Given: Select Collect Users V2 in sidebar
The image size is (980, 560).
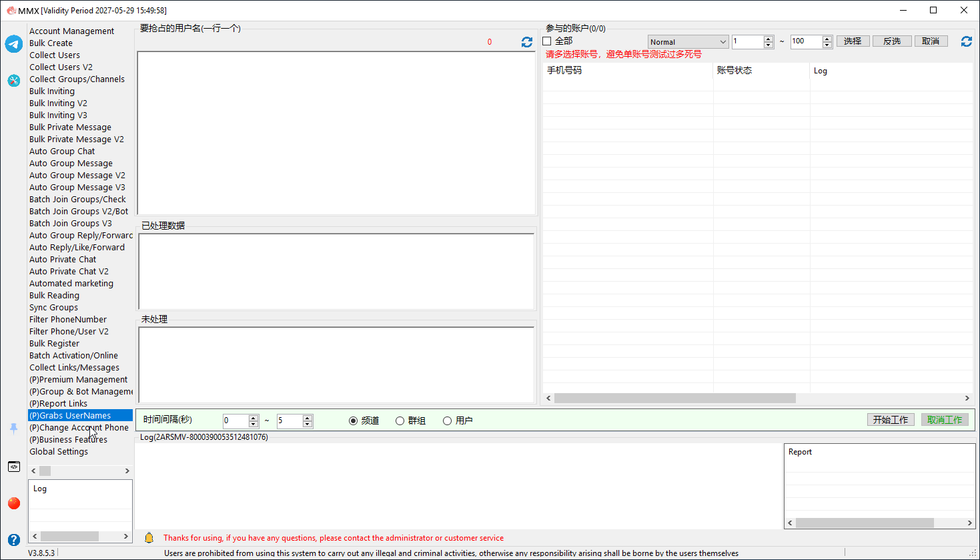Looking at the screenshot, I should (61, 67).
